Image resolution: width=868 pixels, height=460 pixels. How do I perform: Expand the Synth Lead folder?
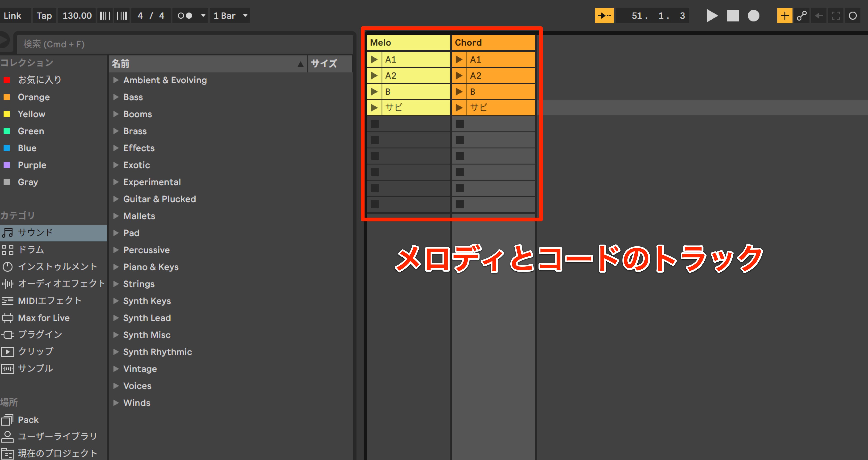tap(115, 318)
